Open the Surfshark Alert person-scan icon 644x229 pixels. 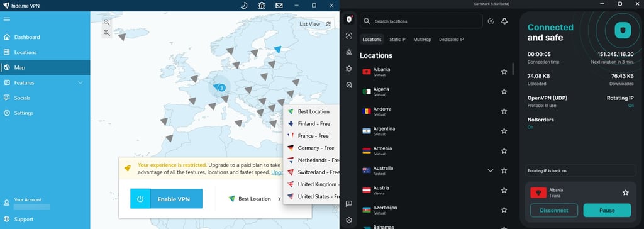click(x=349, y=36)
